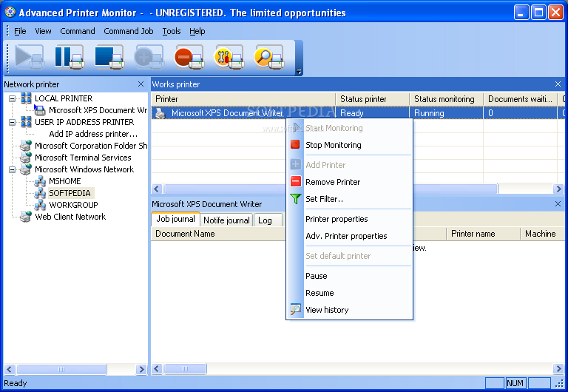Select Microsoft XPS Document Writer tree item
This screenshot has height=392, width=568.
point(98,110)
